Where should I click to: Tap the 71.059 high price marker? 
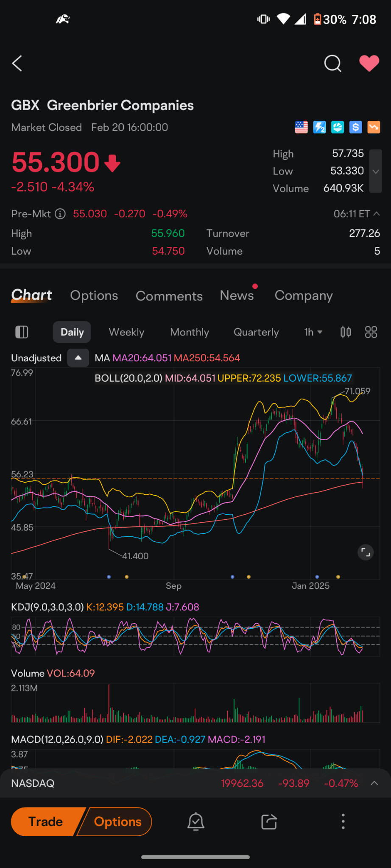(x=357, y=391)
